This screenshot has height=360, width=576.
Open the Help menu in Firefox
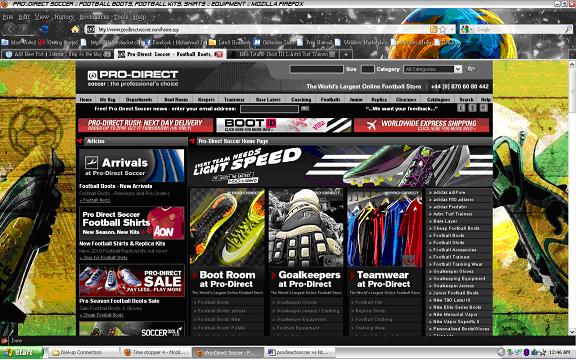click(x=140, y=17)
